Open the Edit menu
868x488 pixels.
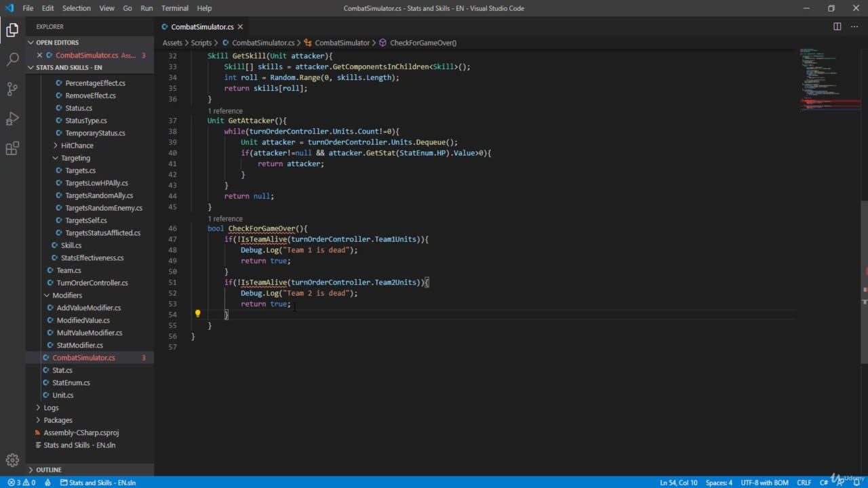point(47,8)
